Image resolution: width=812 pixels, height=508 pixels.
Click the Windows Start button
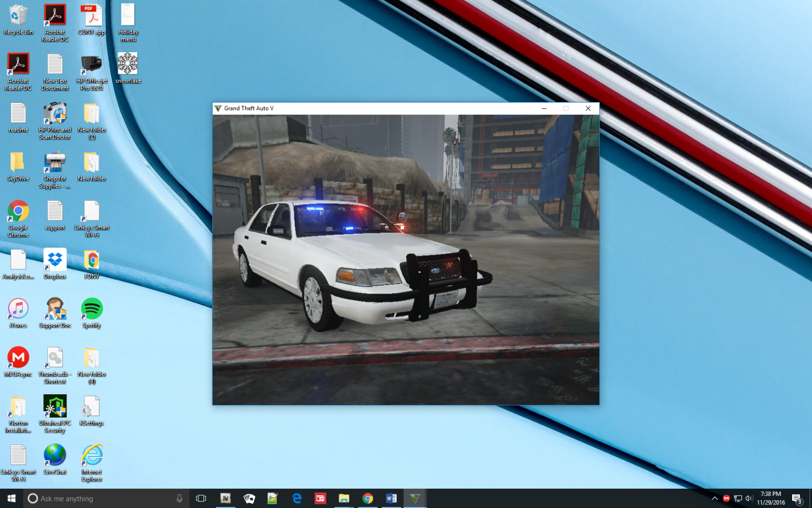11,498
